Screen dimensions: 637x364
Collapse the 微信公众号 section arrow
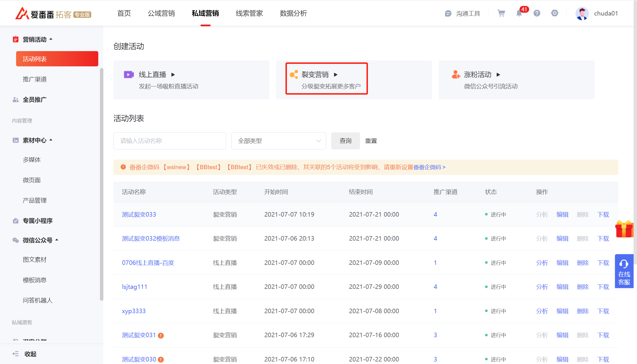pyautogui.click(x=57, y=240)
